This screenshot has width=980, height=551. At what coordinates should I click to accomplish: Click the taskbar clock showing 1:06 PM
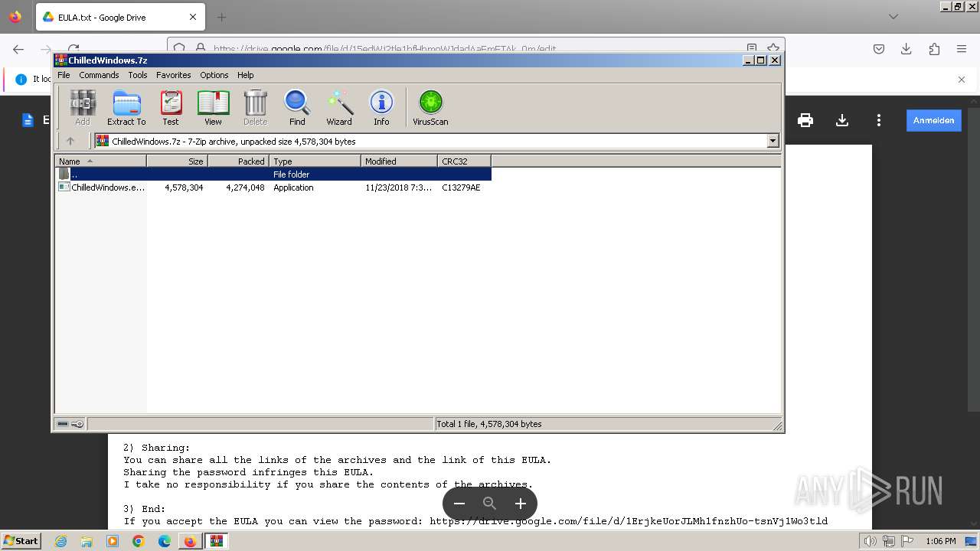[940, 541]
